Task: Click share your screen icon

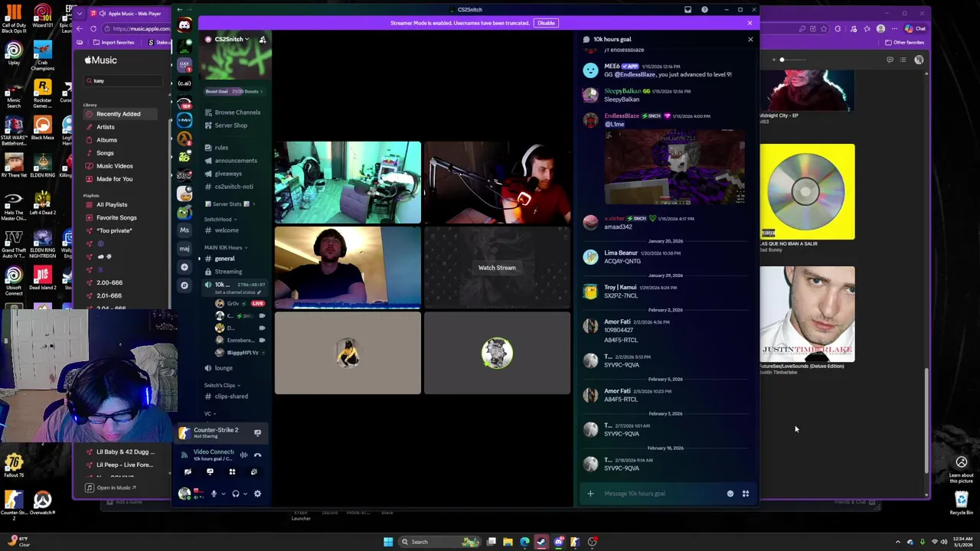Action: pyautogui.click(x=210, y=471)
